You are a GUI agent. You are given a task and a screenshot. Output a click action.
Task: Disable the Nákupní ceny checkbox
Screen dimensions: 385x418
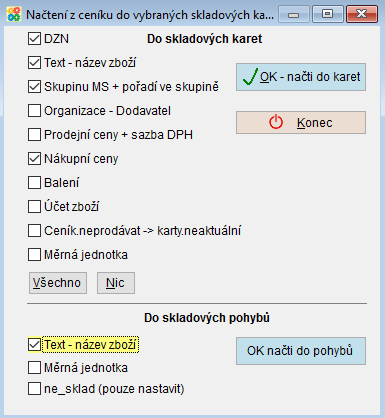[34, 159]
